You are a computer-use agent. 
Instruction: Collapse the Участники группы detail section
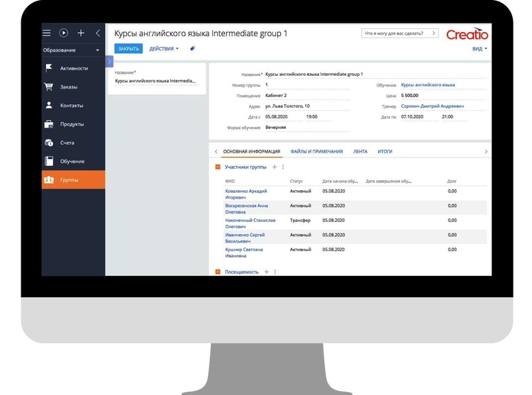[x=218, y=167]
